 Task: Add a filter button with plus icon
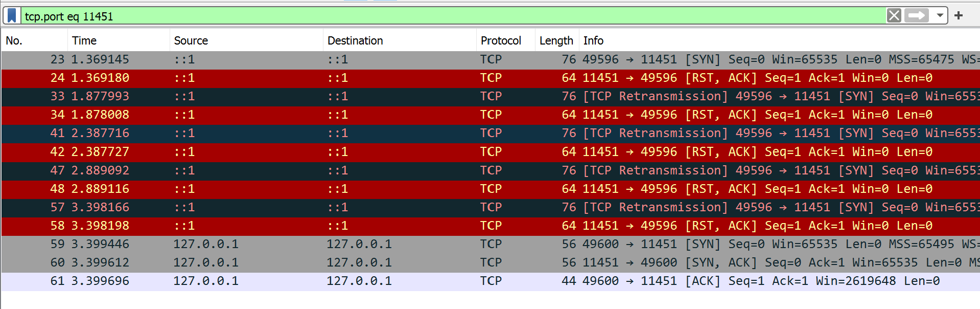(959, 16)
